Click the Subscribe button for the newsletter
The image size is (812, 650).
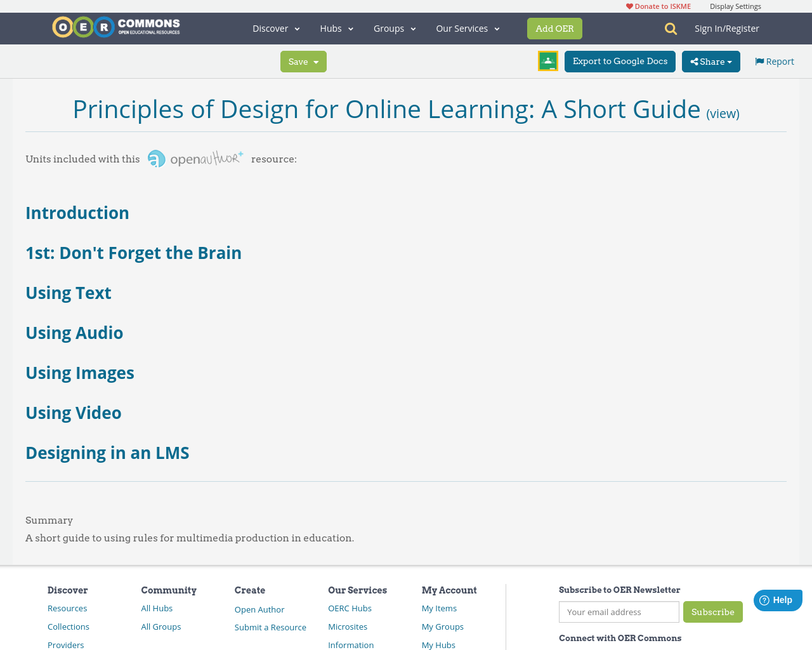click(712, 612)
